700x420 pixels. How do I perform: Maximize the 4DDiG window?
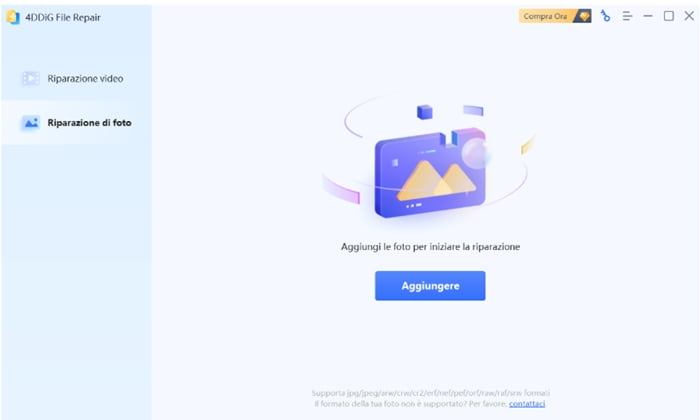click(669, 16)
